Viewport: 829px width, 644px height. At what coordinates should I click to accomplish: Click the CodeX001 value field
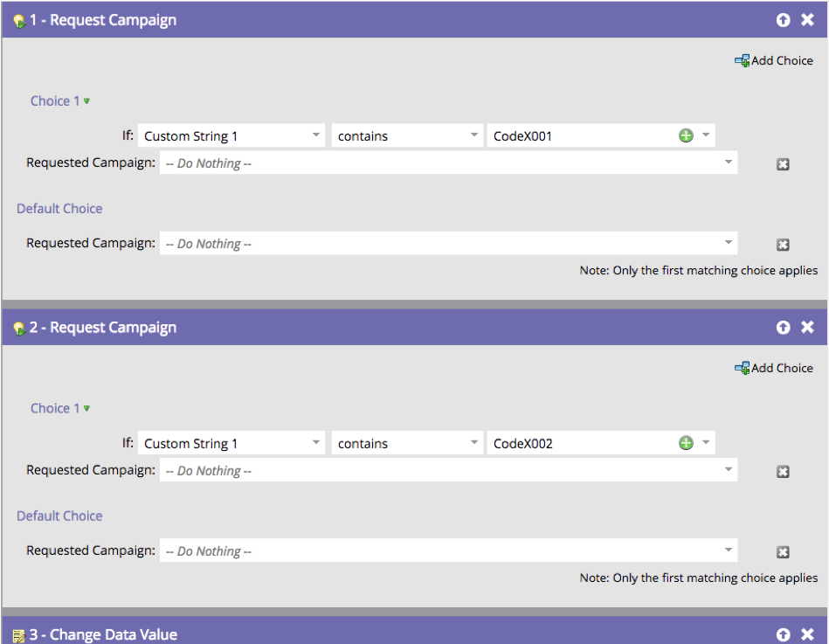tap(581, 136)
